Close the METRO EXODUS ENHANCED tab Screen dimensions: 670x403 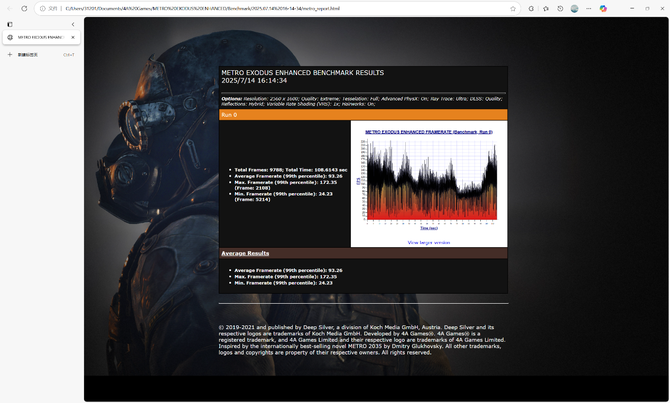tap(73, 37)
